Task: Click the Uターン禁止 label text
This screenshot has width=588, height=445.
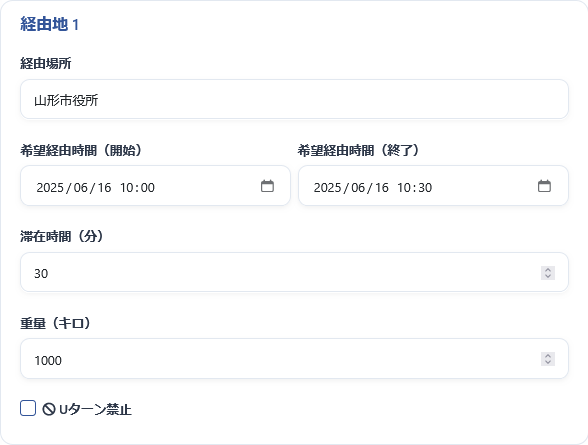Action: 95,409
